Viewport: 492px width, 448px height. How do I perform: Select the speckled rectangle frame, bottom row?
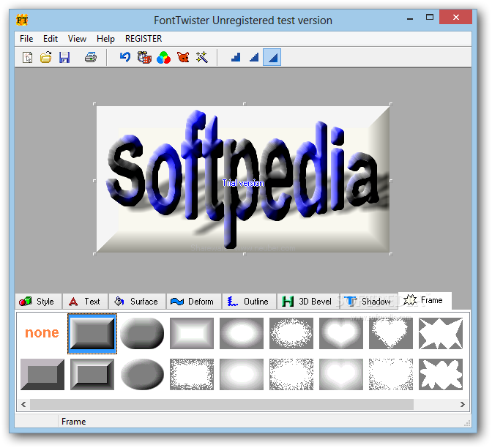(x=192, y=374)
